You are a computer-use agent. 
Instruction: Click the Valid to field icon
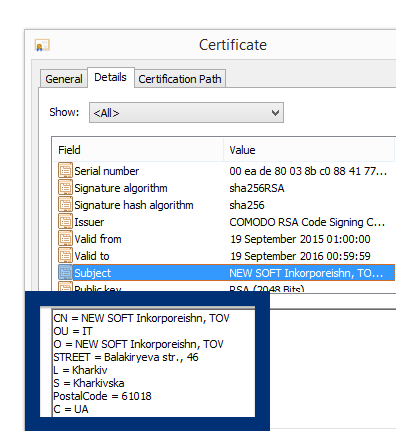pos(65,256)
